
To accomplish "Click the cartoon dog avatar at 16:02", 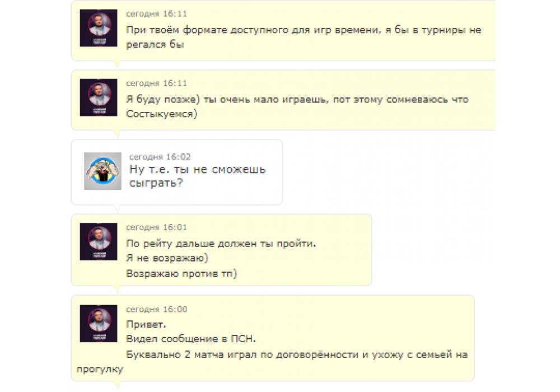I will pyautogui.click(x=102, y=171).
